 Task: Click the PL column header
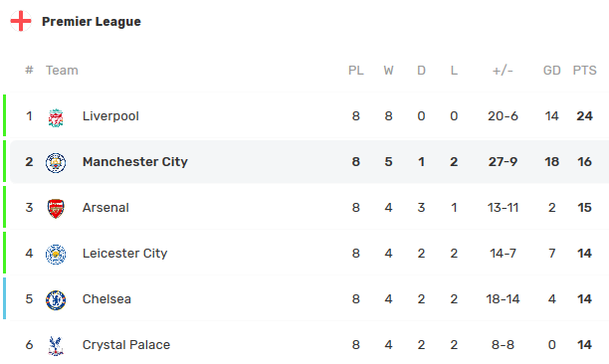356,71
